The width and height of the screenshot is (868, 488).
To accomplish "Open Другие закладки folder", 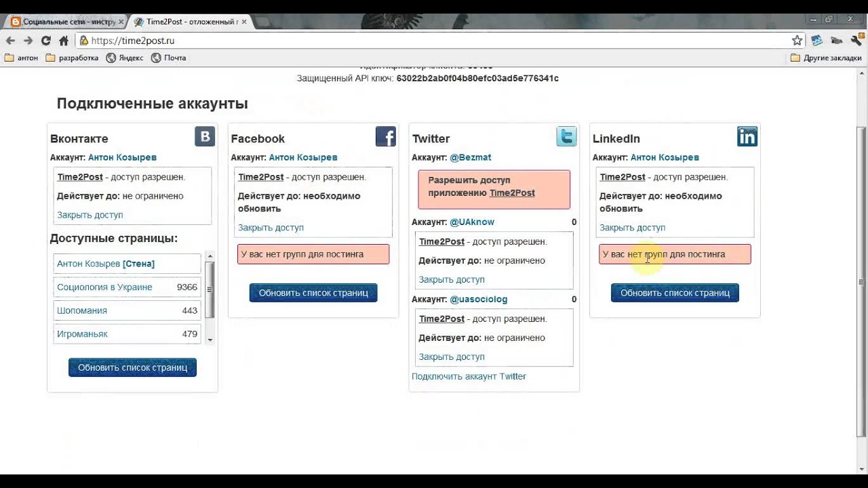I will tap(826, 58).
